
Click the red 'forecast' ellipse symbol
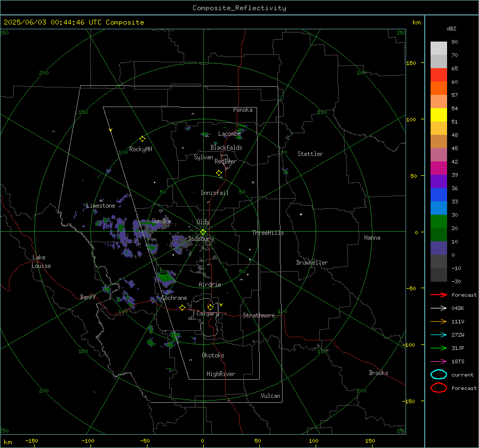click(439, 388)
